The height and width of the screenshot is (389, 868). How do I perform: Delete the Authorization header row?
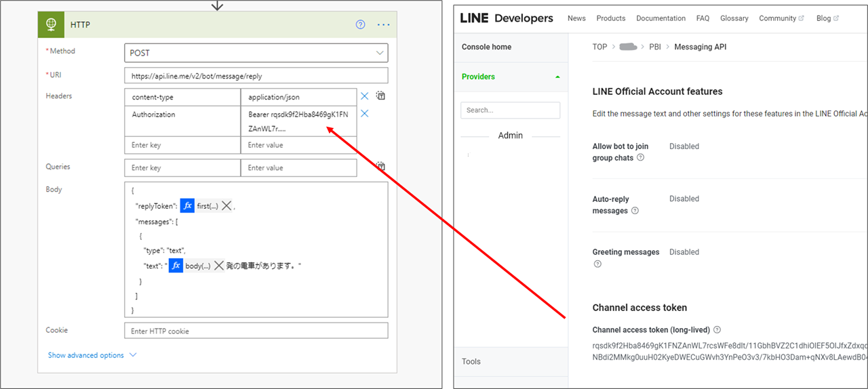(365, 113)
